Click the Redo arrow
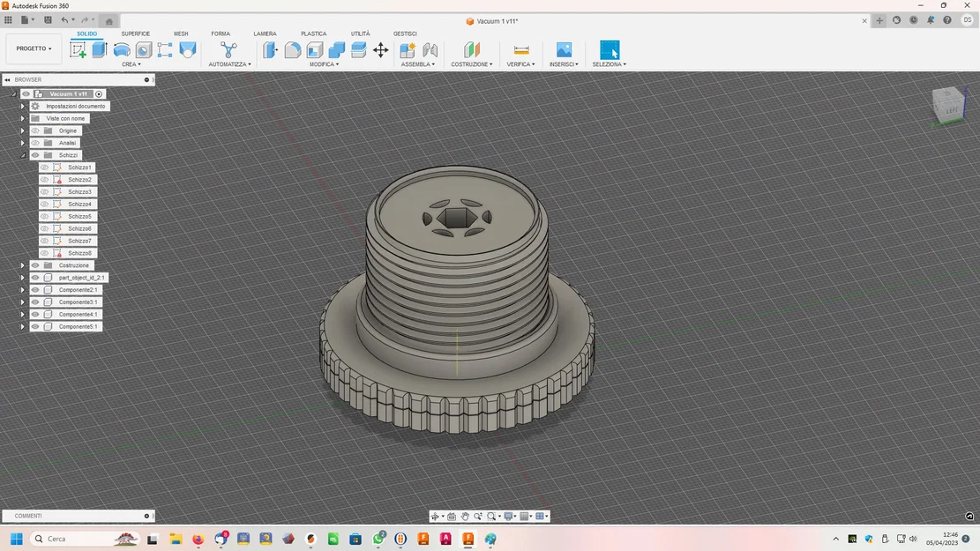The image size is (980, 551). click(x=85, y=20)
